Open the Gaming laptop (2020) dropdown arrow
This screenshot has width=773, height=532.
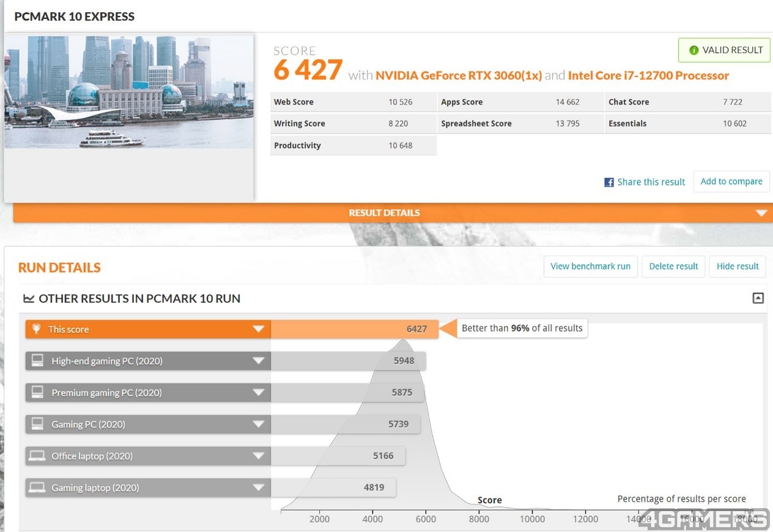click(258, 488)
